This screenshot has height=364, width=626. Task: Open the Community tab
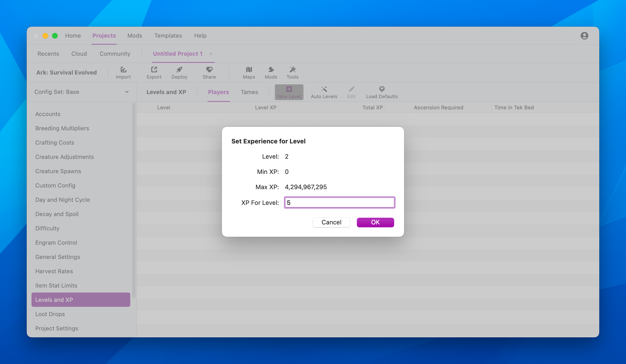(x=115, y=54)
